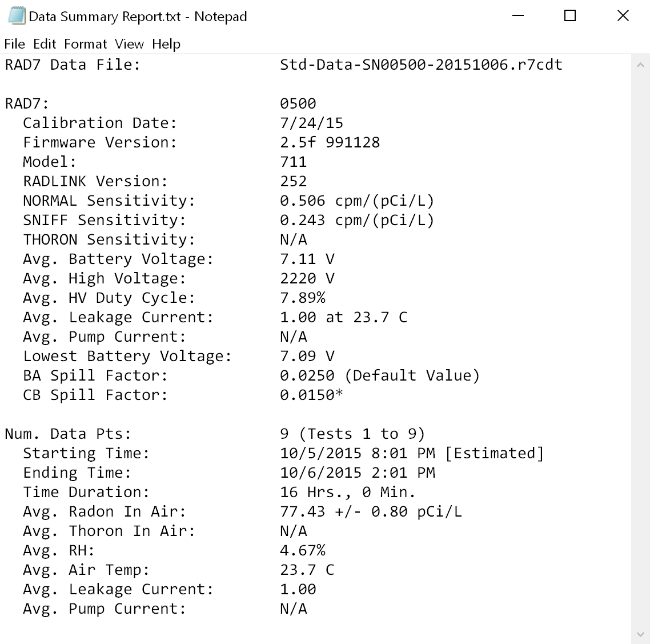Click the NORMAL Sensitivity value line
650x644 pixels.
(356, 201)
